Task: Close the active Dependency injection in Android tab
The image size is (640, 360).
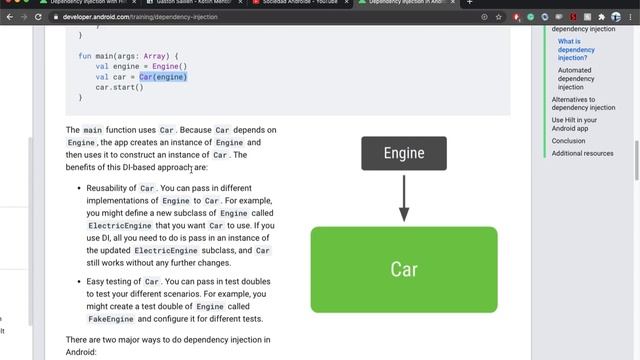Action: coord(453,2)
